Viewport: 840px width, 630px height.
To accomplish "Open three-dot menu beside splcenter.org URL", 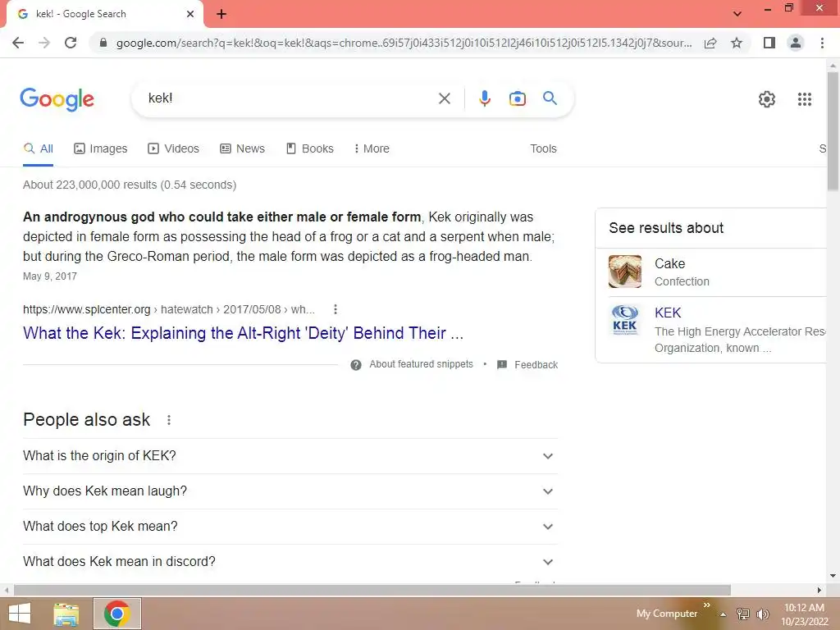I will pyautogui.click(x=336, y=309).
